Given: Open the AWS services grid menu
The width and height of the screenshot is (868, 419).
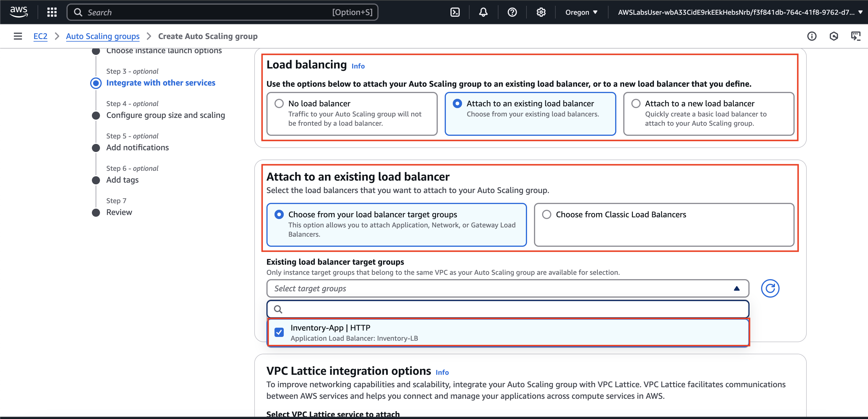Looking at the screenshot, I should tap(52, 12).
